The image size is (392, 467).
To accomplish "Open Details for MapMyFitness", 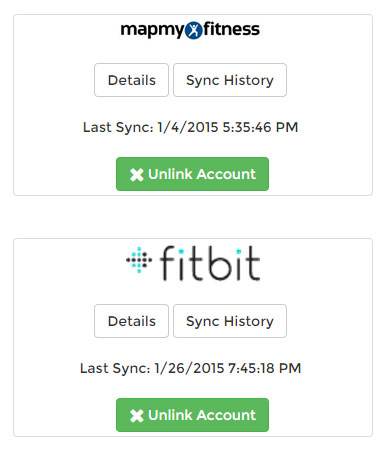I will [x=131, y=80].
